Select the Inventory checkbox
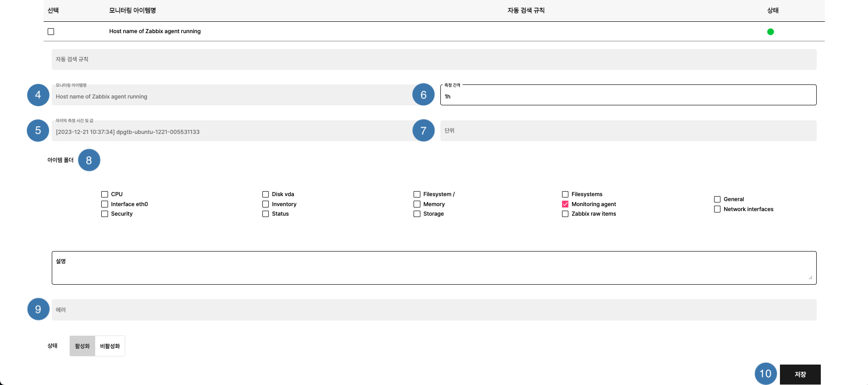 point(266,204)
